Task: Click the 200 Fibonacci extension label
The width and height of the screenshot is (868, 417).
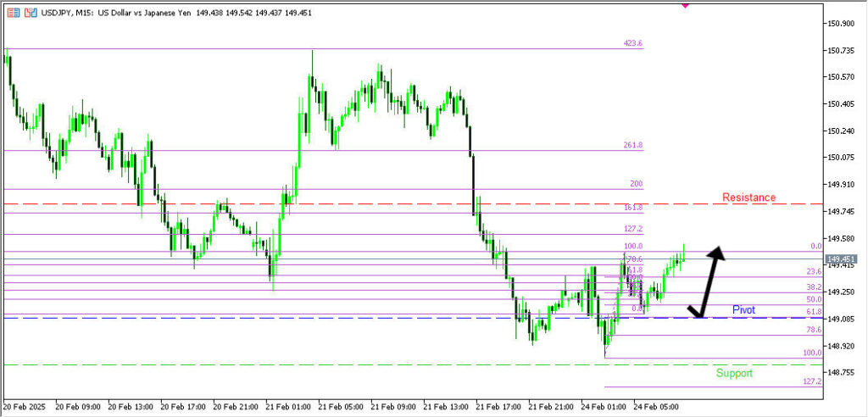Action: [x=637, y=184]
